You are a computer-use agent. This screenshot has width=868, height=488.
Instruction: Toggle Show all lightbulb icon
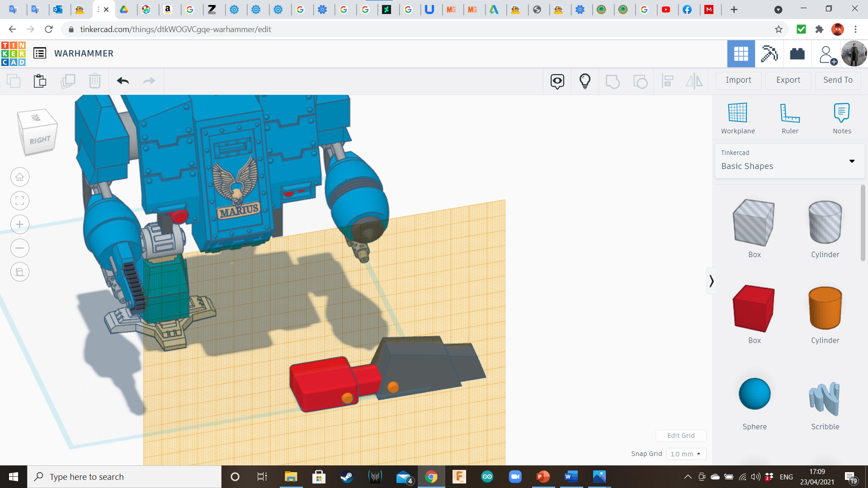pyautogui.click(x=585, y=81)
